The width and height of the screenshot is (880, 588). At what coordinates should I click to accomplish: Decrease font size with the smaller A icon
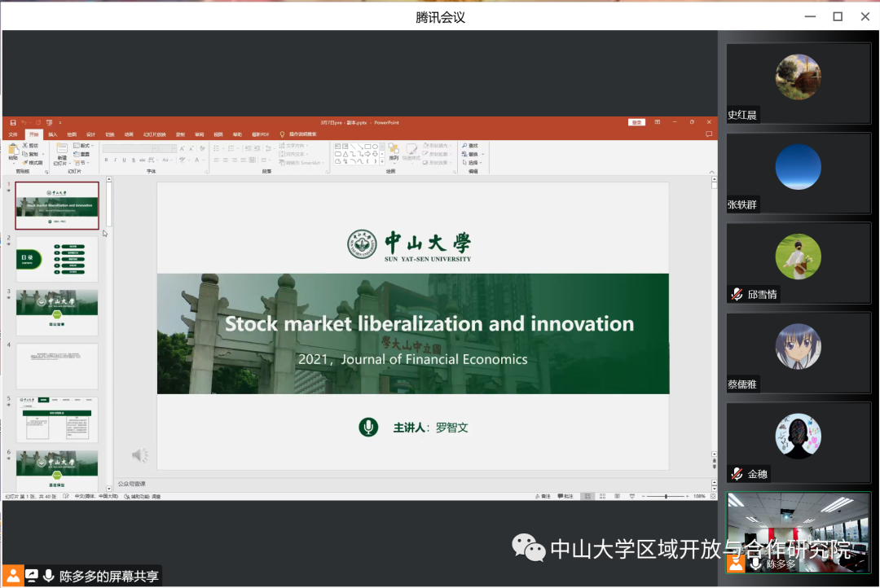click(x=191, y=148)
